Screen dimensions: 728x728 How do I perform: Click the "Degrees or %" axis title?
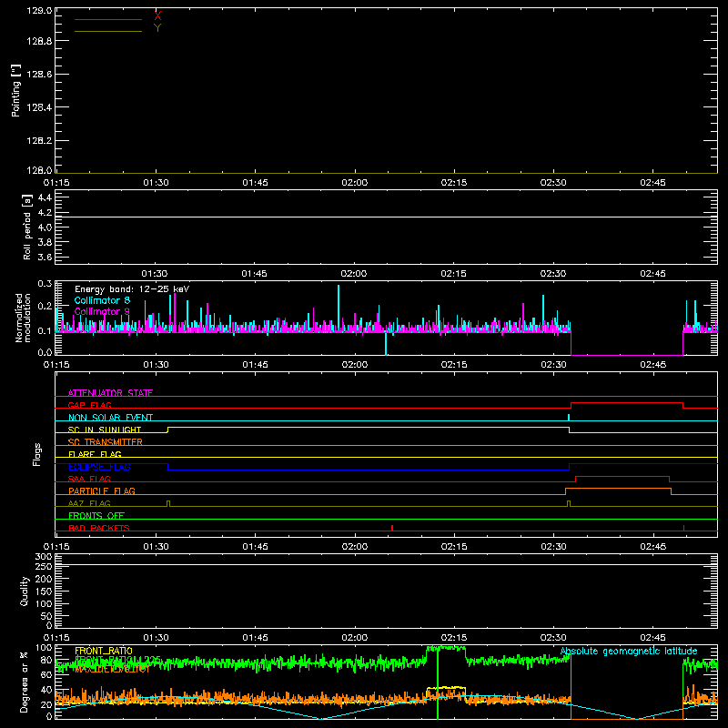coord(25,682)
